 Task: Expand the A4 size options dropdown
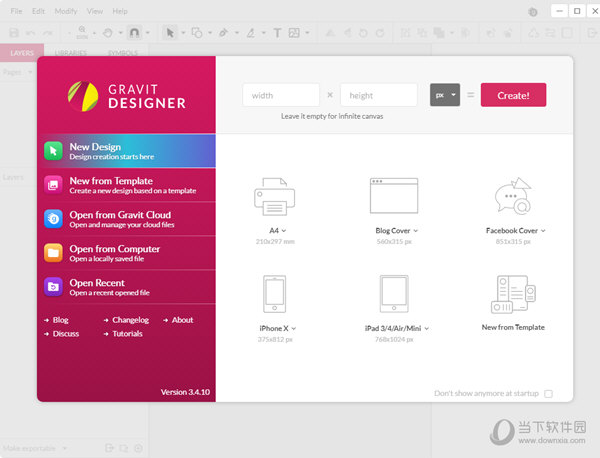pos(284,231)
